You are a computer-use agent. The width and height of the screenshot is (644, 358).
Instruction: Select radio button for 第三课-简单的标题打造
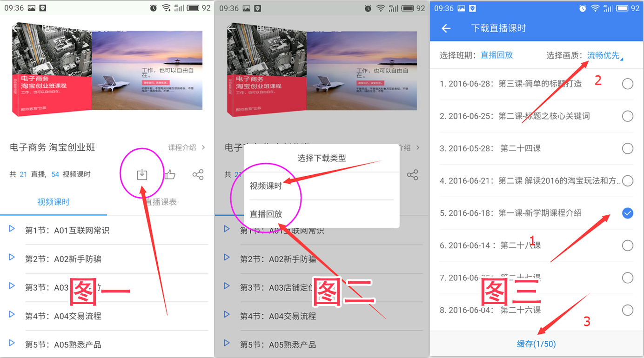coord(627,84)
